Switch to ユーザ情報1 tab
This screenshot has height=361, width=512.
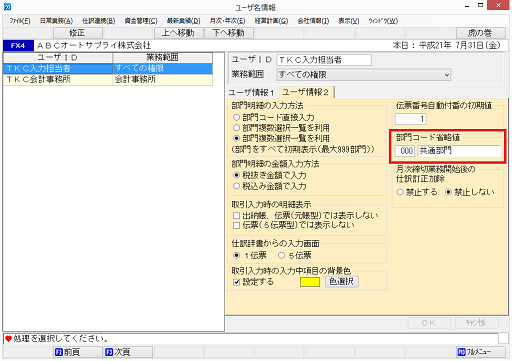click(252, 92)
